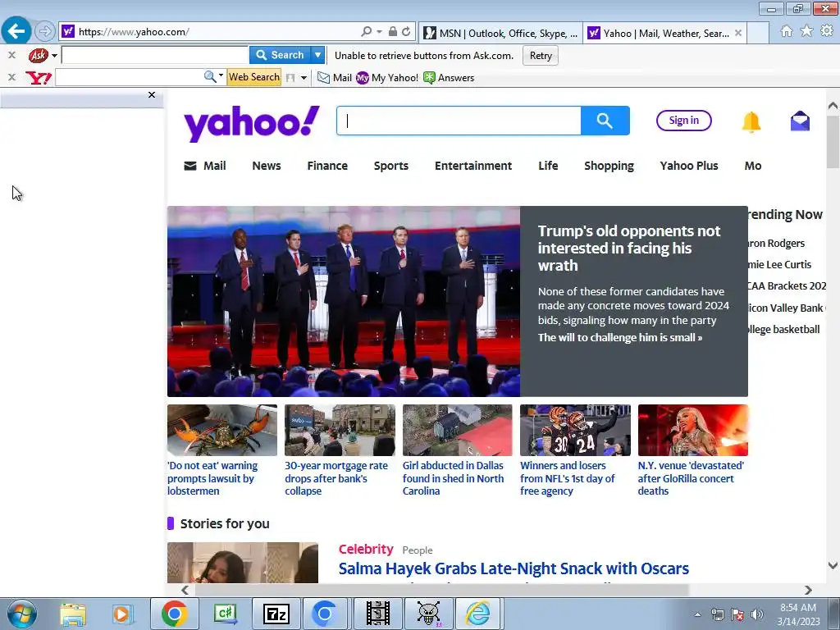Select the Yahoo Mail, Weather tab

pos(659,33)
